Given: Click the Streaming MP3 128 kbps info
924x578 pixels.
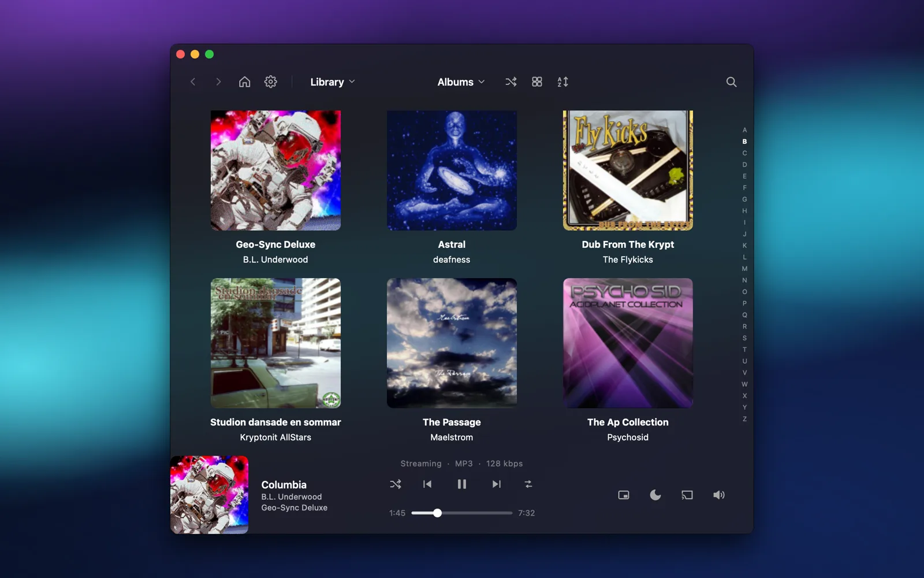Looking at the screenshot, I should [x=462, y=464].
